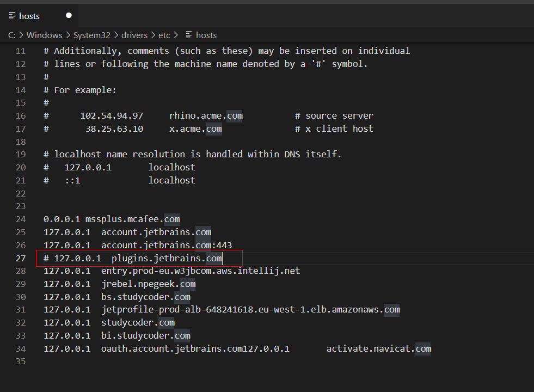Click line number 27 in gutter
This screenshot has height=392, width=534.
tap(21, 259)
